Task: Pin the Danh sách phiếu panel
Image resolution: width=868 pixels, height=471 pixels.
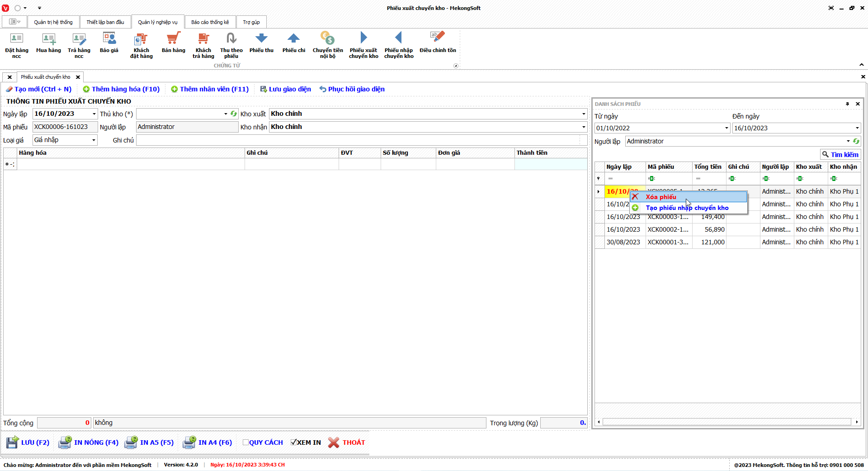Action: (847, 104)
